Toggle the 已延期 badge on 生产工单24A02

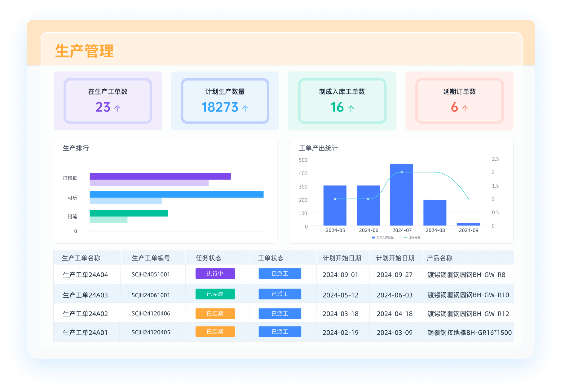(x=215, y=313)
